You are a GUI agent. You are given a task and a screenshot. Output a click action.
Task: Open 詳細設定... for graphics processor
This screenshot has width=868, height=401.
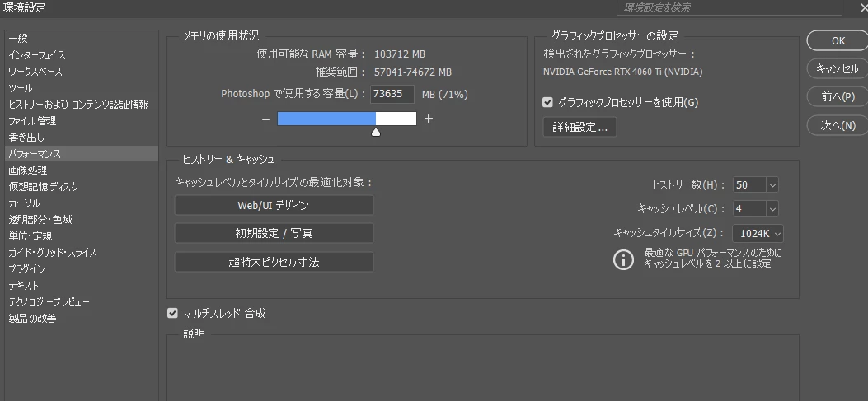click(x=579, y=127)
